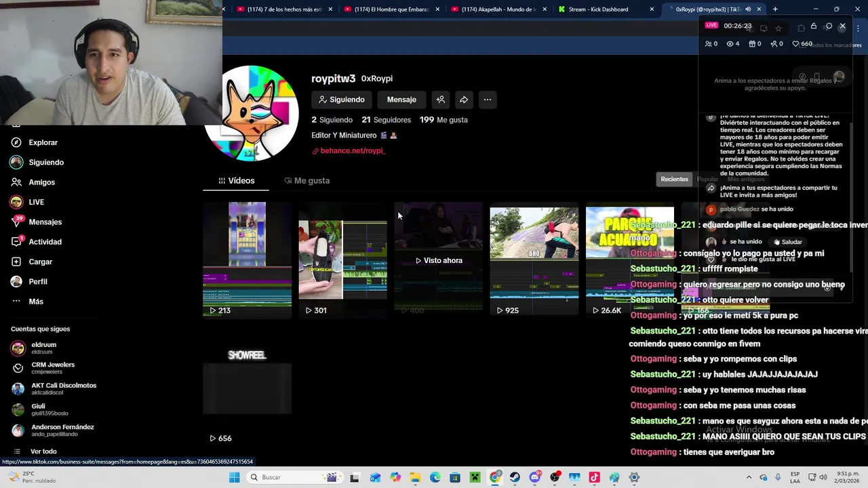The height and width of the screenshot is (488, 868).
Task: Click the Windows Start button
Action: (x=234, y=477)
